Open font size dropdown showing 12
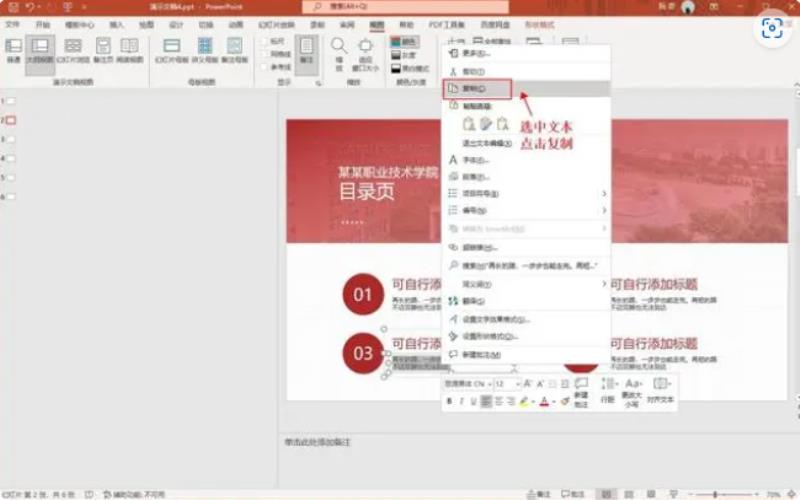This screenshot has width=800, height=500. (508, 384)
